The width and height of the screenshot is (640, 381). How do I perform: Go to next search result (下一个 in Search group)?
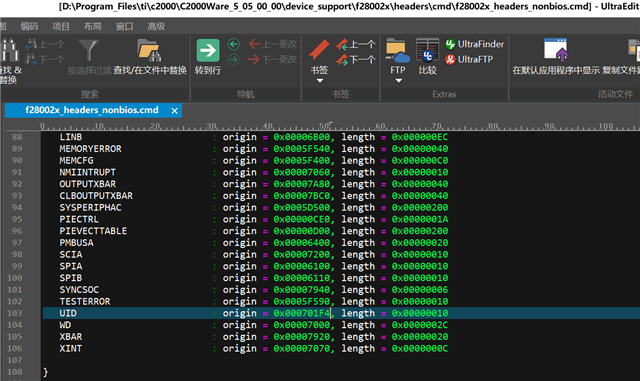point(45,60)
